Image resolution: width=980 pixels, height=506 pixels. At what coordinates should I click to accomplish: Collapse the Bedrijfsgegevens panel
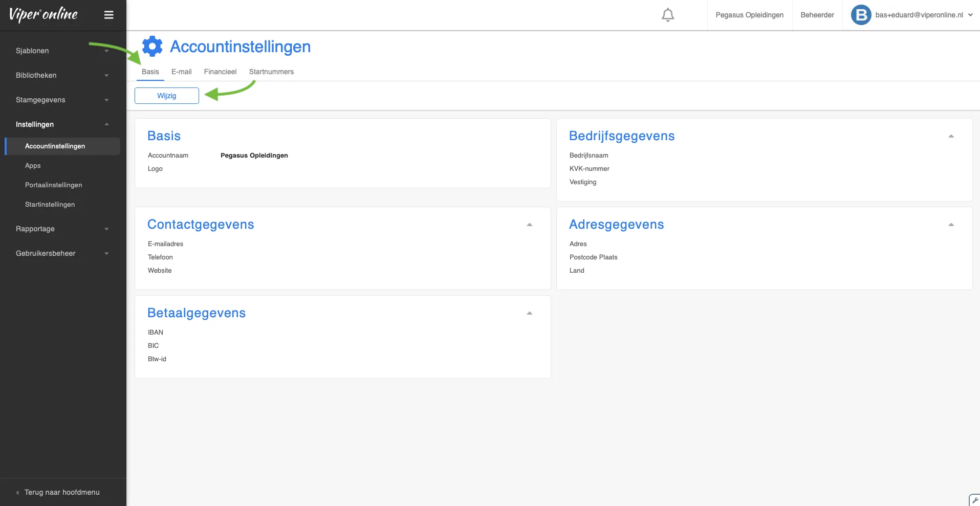(x=951, y=136)
